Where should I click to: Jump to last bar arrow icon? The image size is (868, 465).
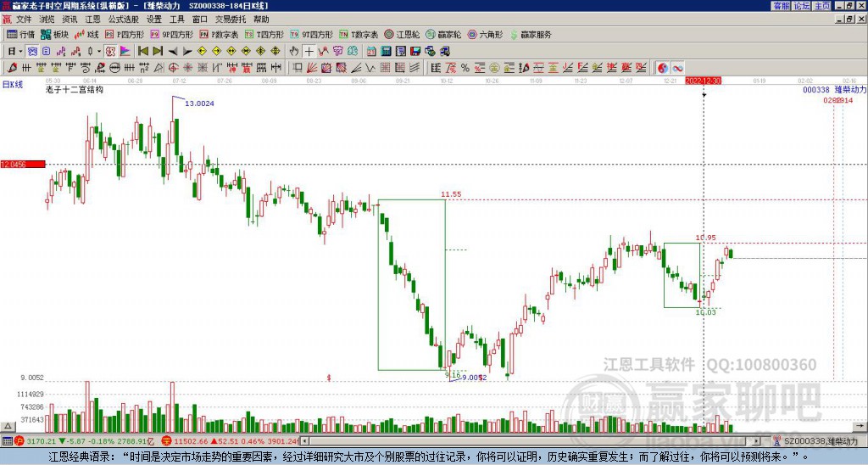158,52
